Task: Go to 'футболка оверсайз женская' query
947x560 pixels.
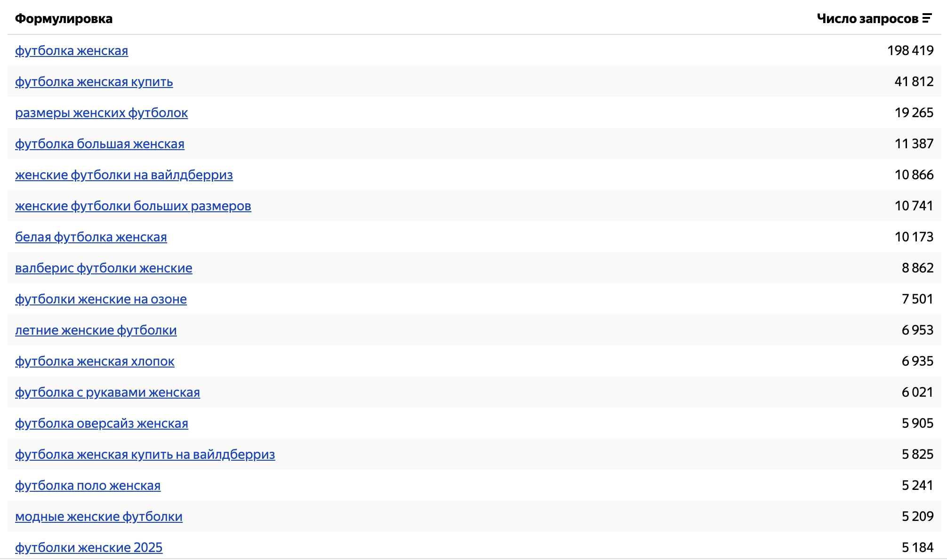Action: pyautogui.click(x=102, y=423)
